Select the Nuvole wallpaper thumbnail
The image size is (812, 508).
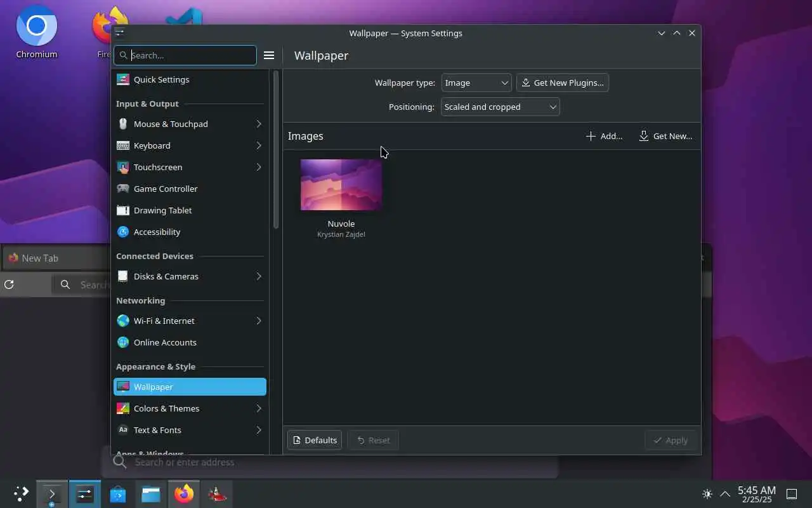pyautogui.click(x=341, y=185)
